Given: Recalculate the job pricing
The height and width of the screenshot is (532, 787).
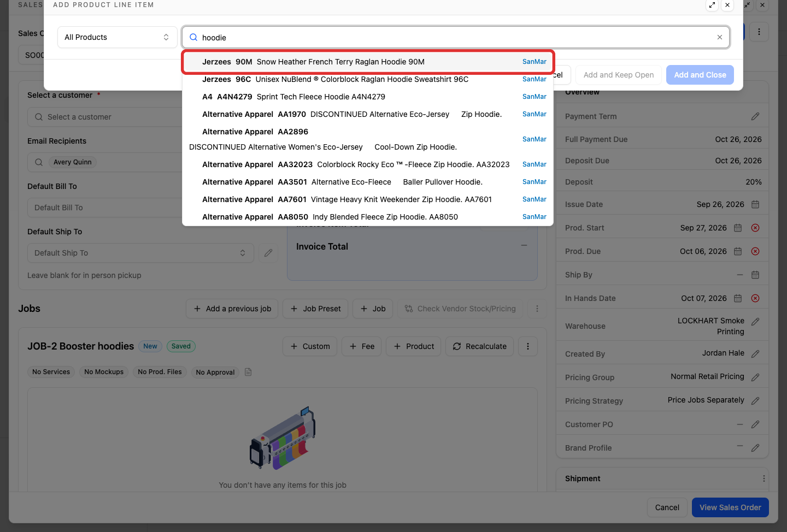Looking at the screenshot, I should click(x=479, y=346).
